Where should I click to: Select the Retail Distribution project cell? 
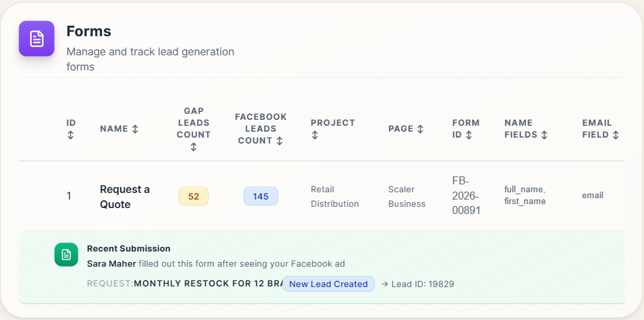335,196
